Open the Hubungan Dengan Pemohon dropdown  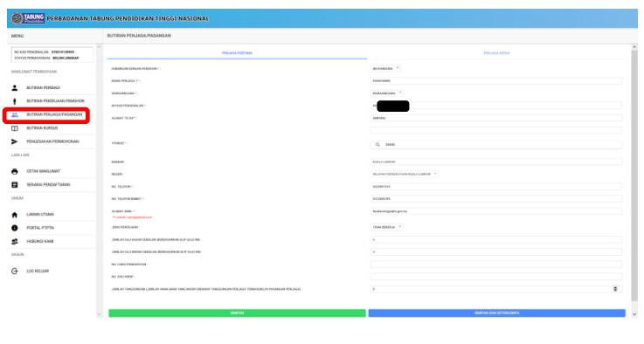tap(385, 69)
